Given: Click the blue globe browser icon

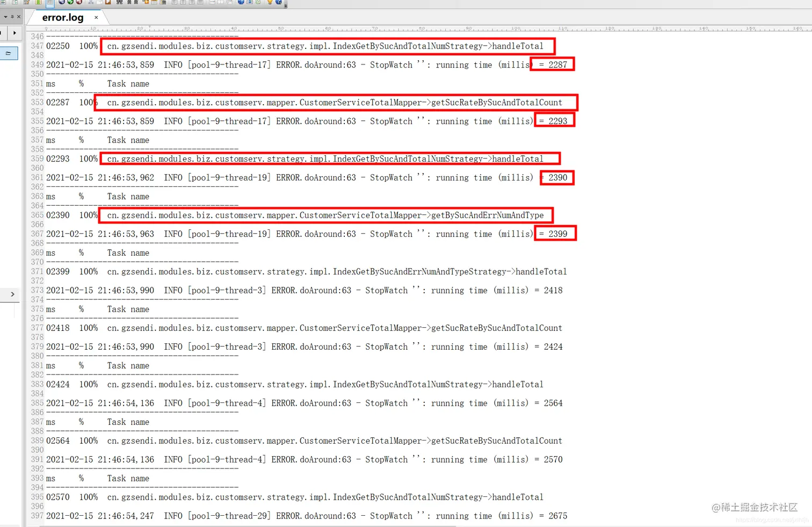Looking at the screenshot, I should coord(241,2).
